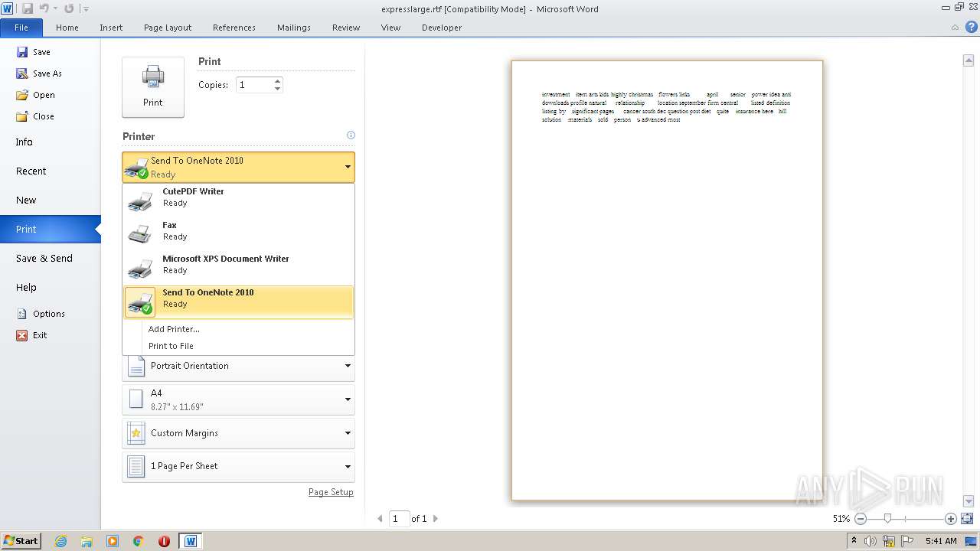The width and height of the screenshot is (980, 551).
Task: Click the volume icon in system tray
Action: [x=871, y=541]
